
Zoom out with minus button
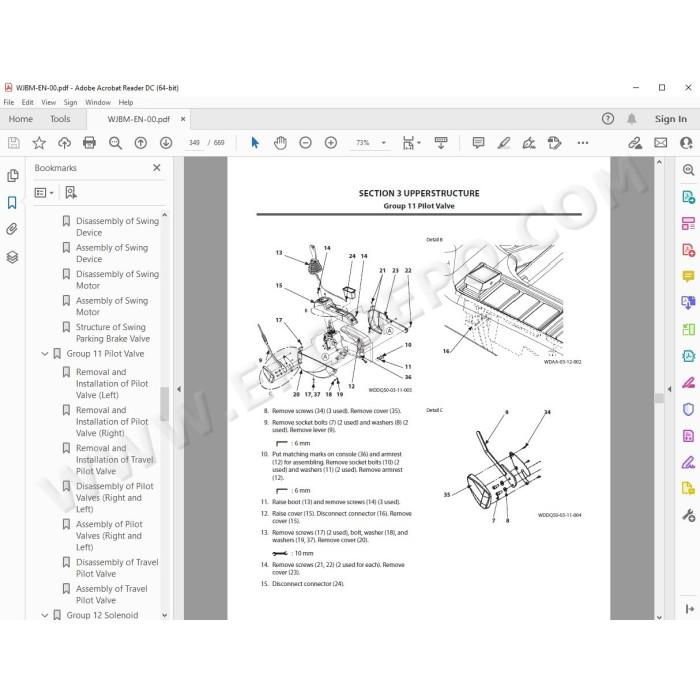click(305, 143)
